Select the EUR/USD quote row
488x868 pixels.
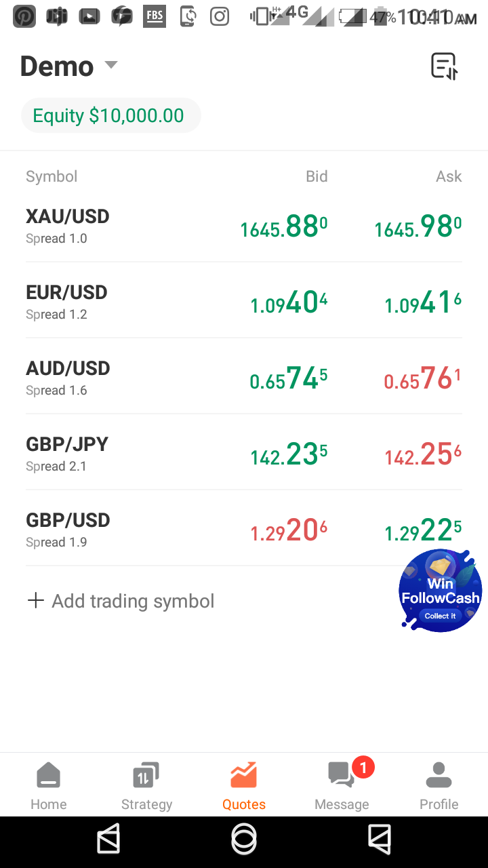[68, 301]
